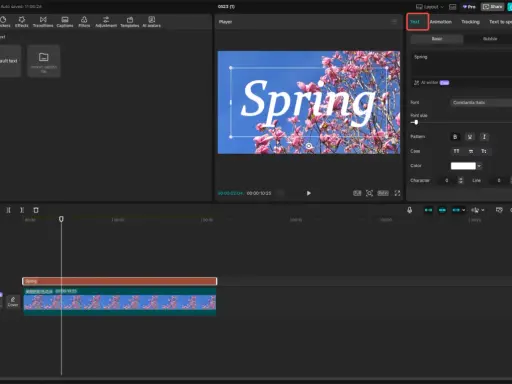Open the AI avatars panel
Viewport: 512px width, 384px height.
(152, 22)
